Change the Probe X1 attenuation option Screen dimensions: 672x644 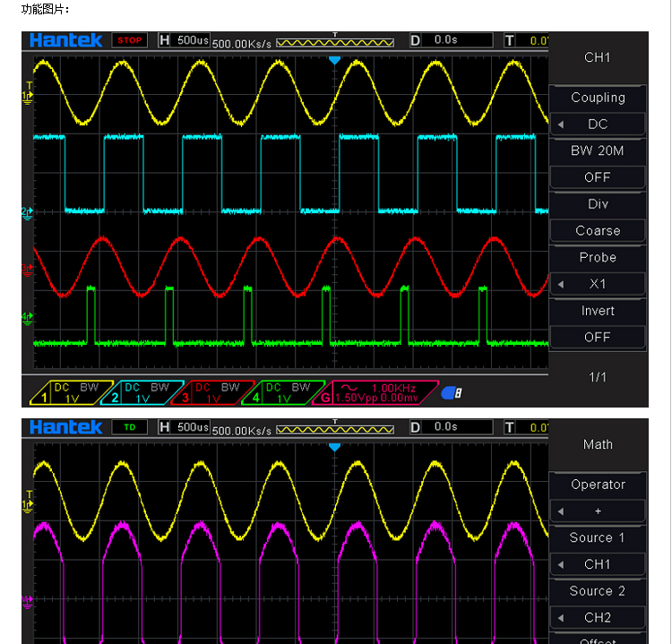598,284
